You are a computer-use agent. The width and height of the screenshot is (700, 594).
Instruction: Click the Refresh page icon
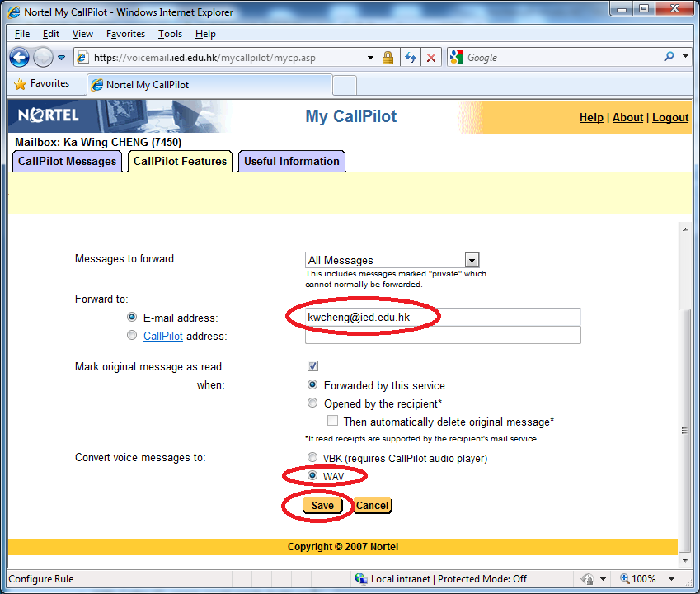click(x=411, y=58)
